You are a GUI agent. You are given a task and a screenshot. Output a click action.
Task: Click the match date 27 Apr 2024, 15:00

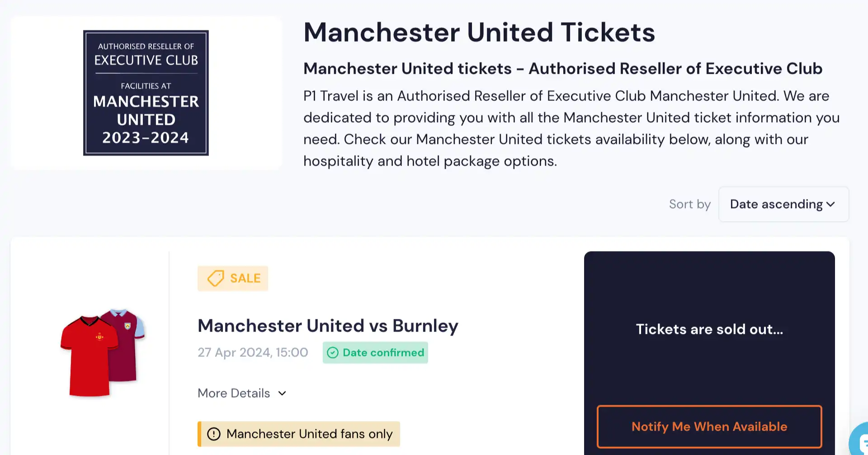pyautogui.click(x=253, y=352)
